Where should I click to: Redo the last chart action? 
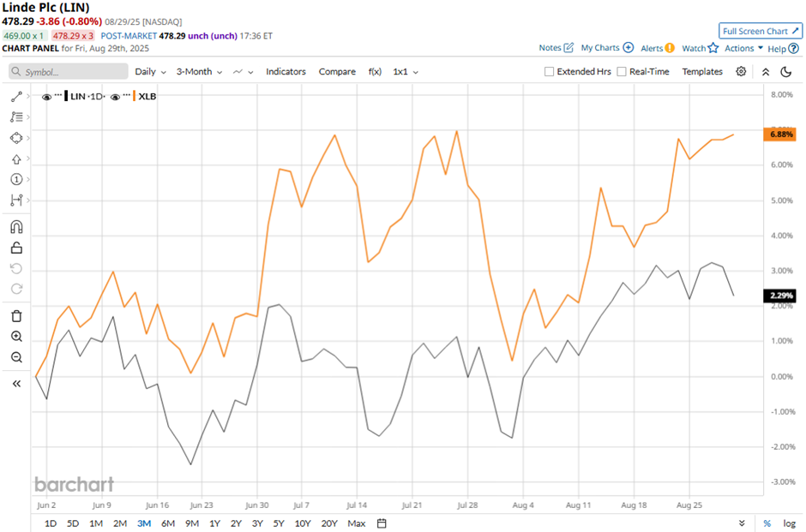(16, 289)
